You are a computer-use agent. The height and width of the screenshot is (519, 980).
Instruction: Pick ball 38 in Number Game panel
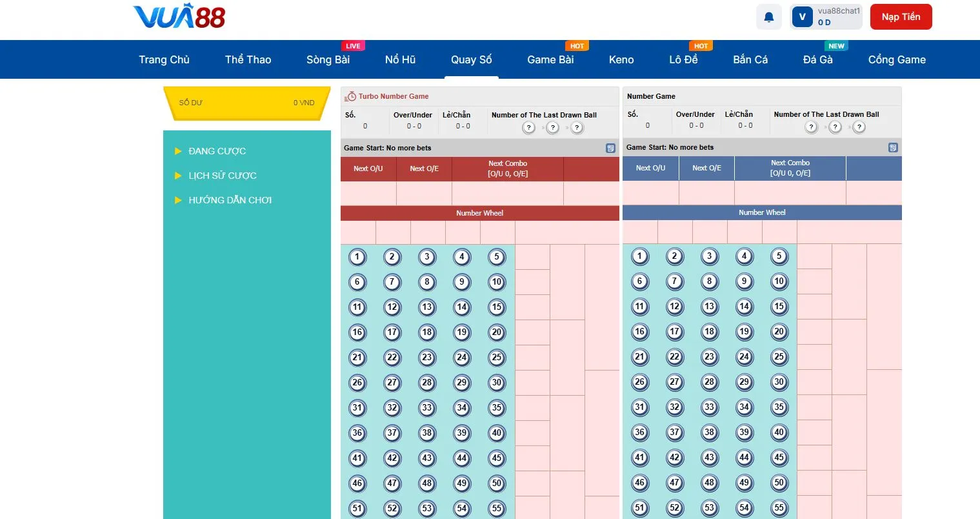(710, 432)
